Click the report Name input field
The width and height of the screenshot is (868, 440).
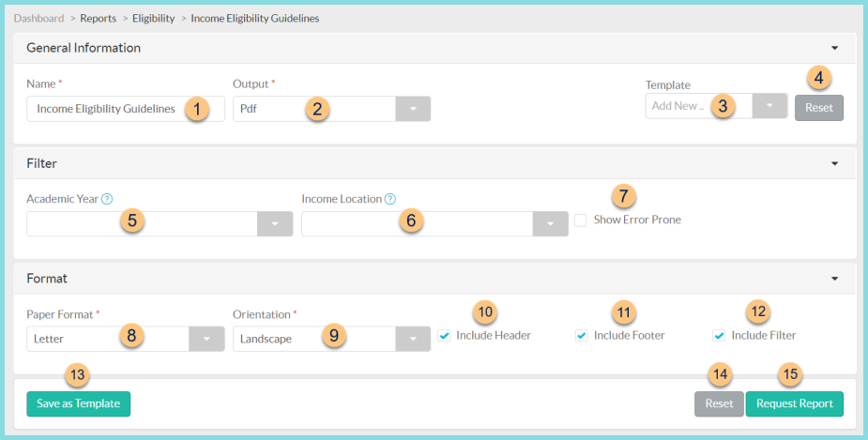tap(126, 109)
